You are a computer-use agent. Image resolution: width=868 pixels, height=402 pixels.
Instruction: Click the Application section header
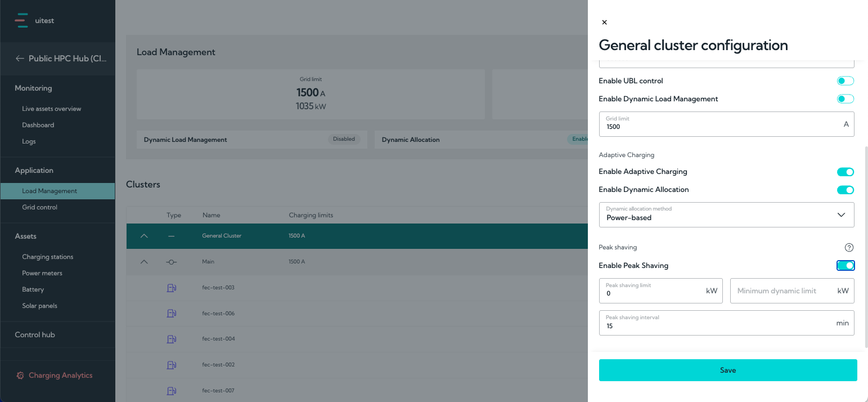point(34,170)
